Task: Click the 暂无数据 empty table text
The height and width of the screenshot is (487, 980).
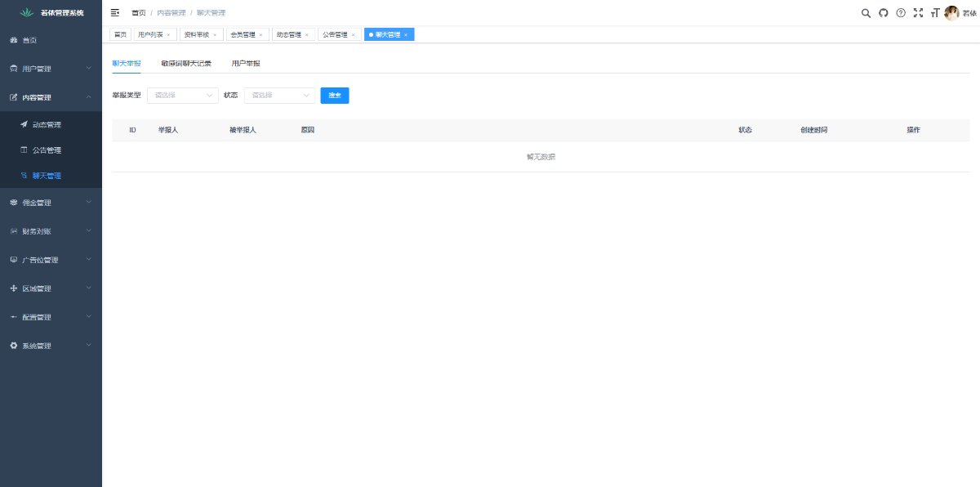Action: click(541, 157)
